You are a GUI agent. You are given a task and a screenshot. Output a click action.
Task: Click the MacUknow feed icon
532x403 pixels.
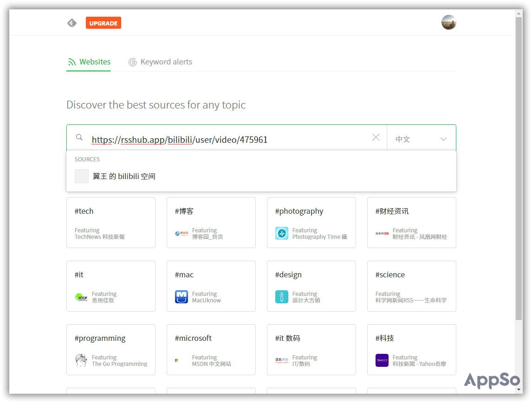coord(182,297)
